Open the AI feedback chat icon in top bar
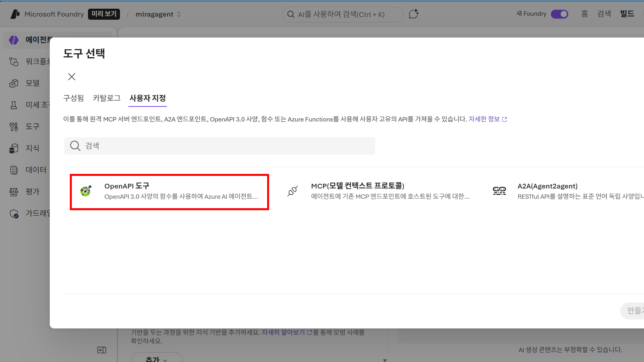644x362 pixels. 414,14
